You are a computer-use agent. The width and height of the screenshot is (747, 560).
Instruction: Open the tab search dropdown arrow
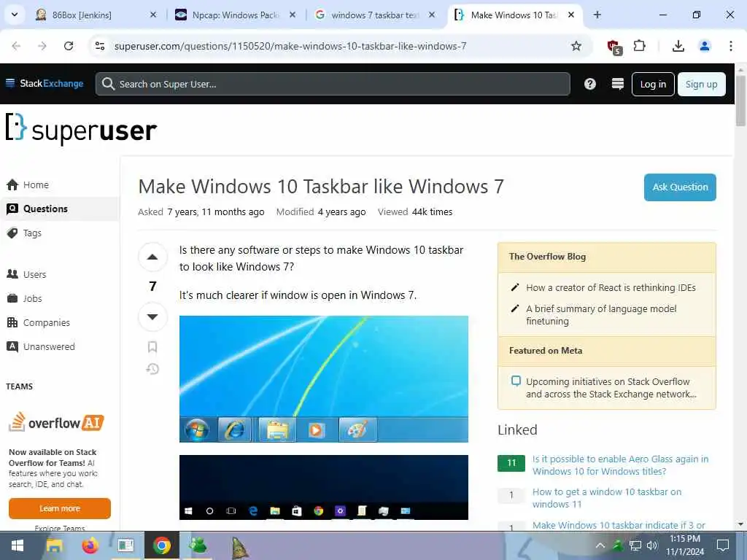coord(15,15)
